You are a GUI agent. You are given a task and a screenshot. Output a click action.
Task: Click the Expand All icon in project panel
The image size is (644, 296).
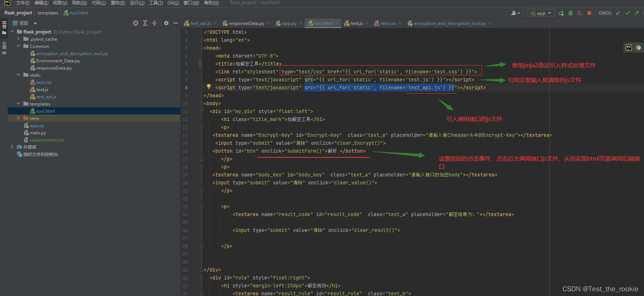(x=145, y=23)
